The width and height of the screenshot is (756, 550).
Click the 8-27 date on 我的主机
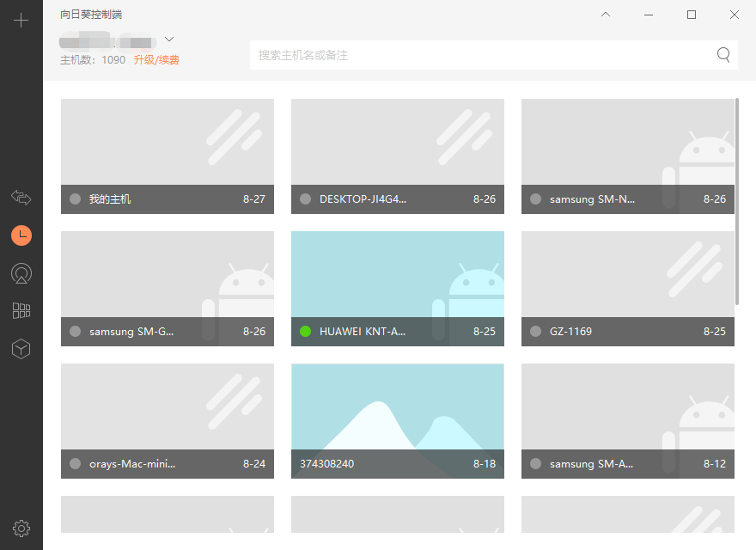pyautogui.click(x=254, y=199)
